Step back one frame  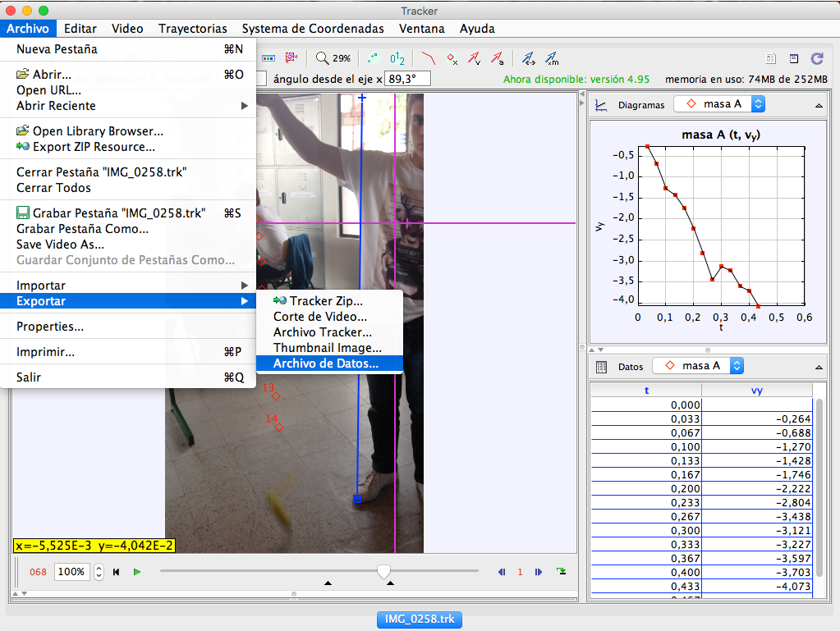[502, 572]
